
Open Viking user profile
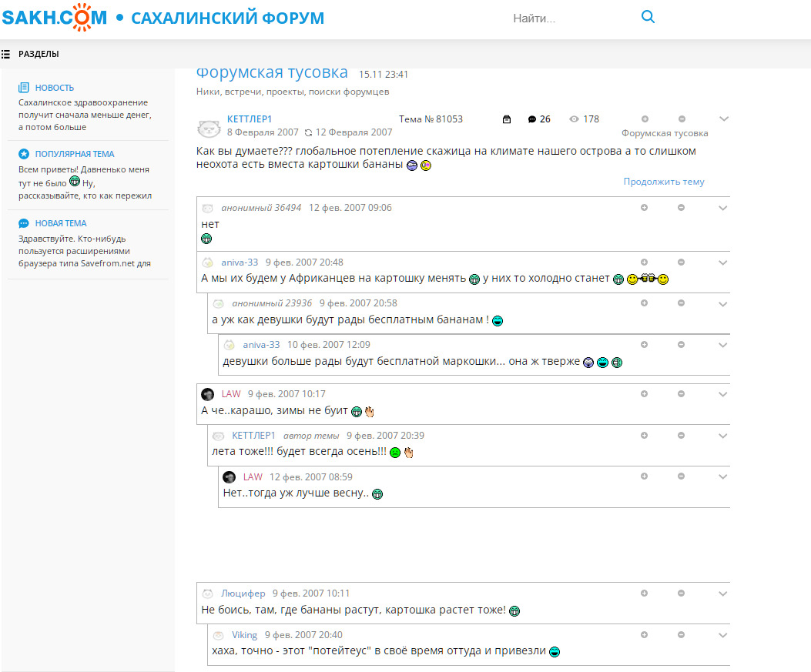click(244, 635)
